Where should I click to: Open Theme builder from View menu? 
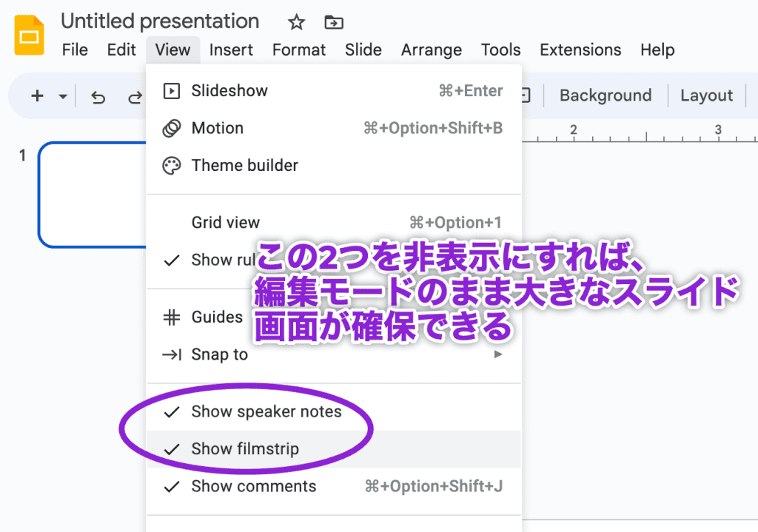(244, 165)
